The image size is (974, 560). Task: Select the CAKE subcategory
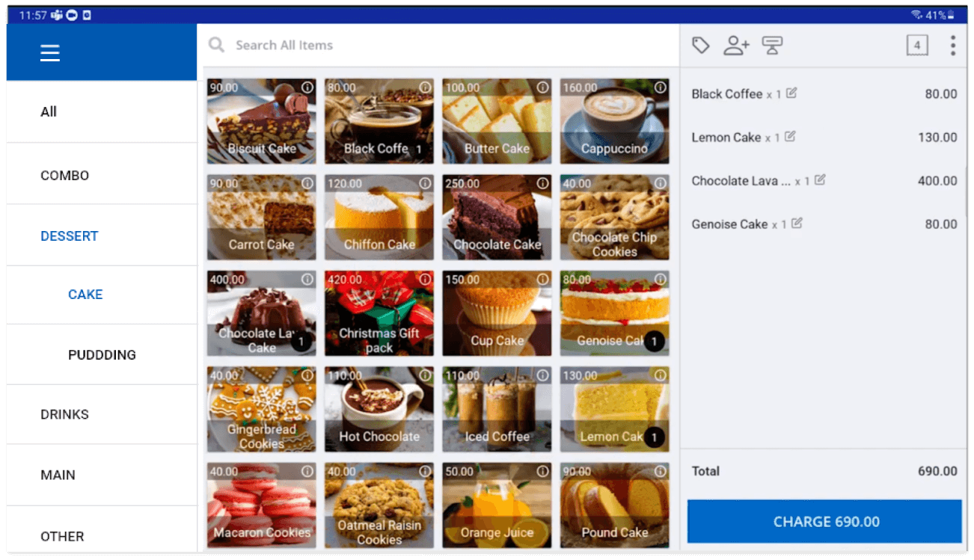click(85, 295)
